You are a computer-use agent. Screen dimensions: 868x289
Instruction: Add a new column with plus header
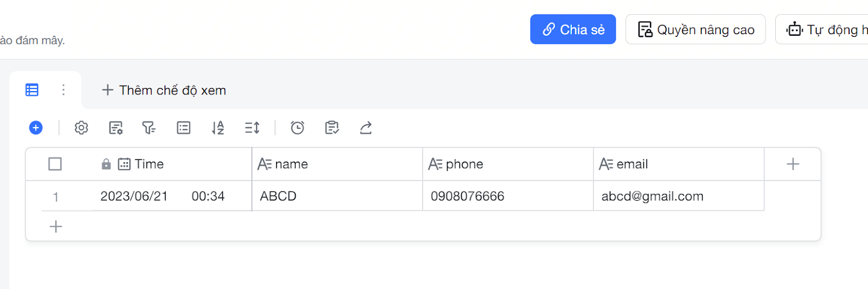point(793,164)
